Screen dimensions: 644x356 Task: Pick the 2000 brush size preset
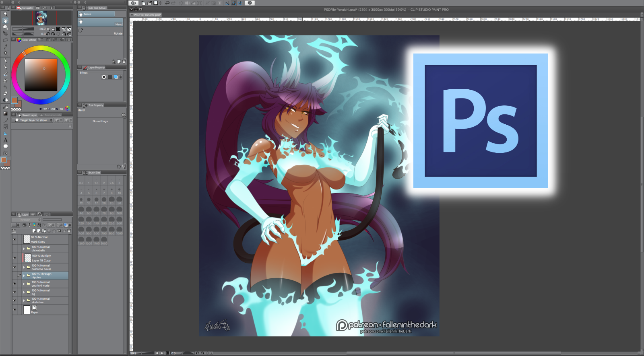click(x=104, y=241)
